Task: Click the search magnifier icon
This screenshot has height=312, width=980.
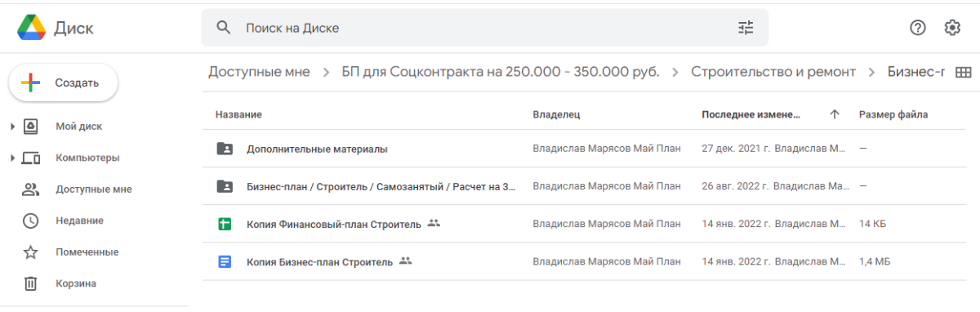Action: 224,28
